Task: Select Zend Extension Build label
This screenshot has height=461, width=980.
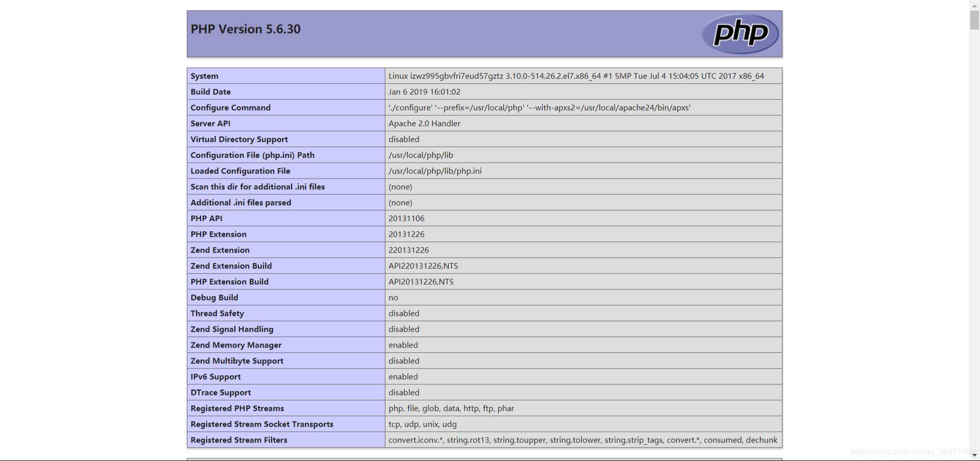Action: point(231,266)
